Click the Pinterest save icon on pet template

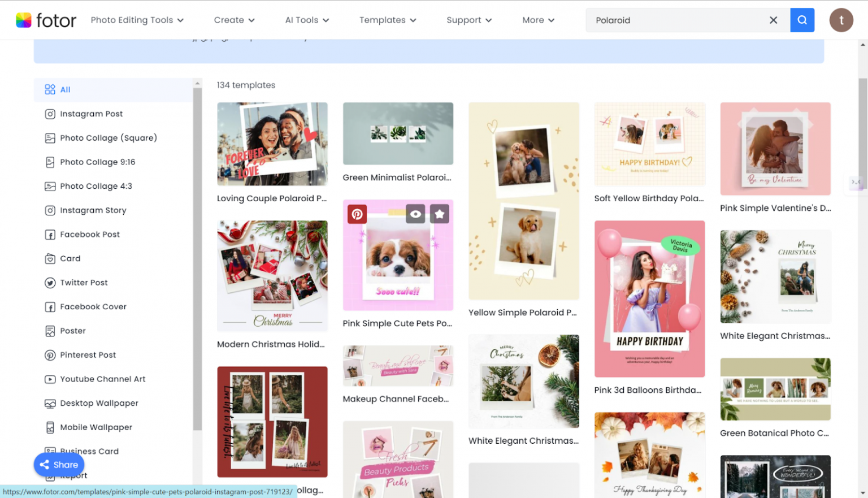[357, 214]
